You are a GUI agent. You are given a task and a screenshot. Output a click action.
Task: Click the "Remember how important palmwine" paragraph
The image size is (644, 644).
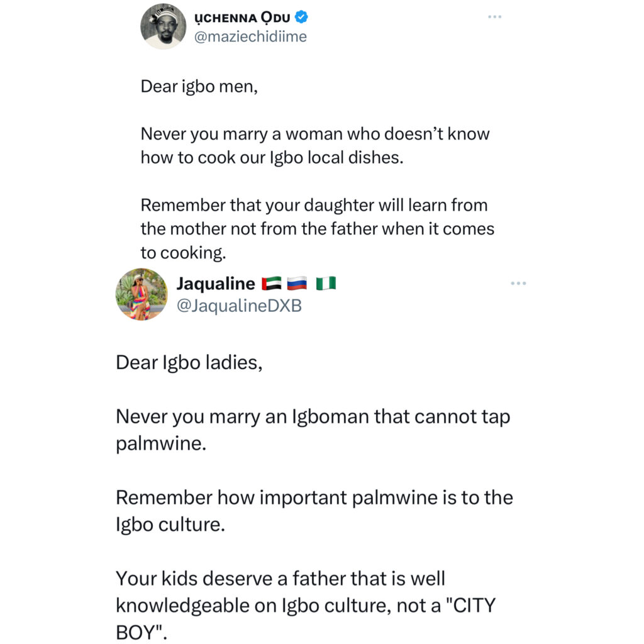click(314, 509)
